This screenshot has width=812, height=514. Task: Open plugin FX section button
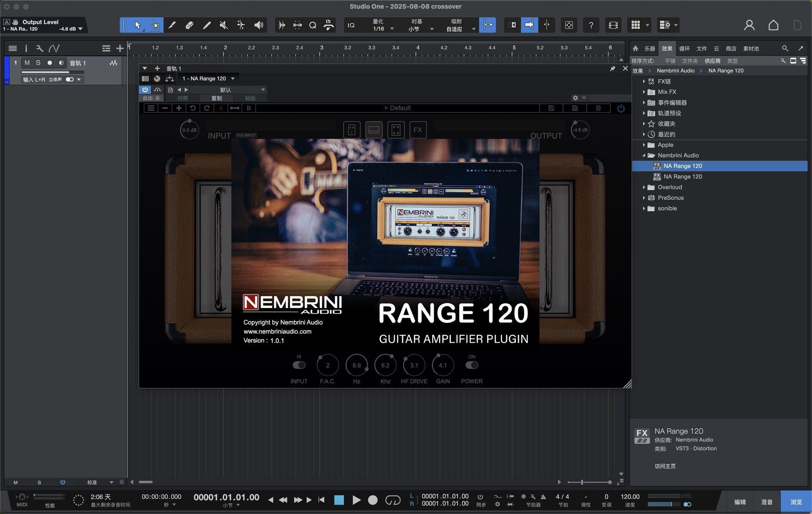[418, 130]
